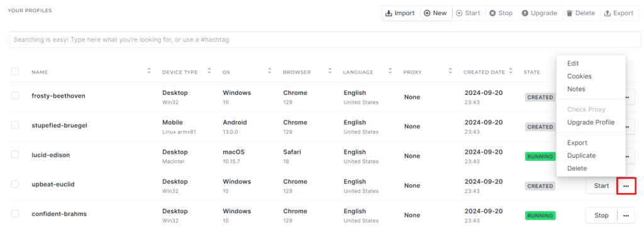Viewport: 644px width, 232px height.
Task: Open more options for upbeat-euclid
Action: 626,186
